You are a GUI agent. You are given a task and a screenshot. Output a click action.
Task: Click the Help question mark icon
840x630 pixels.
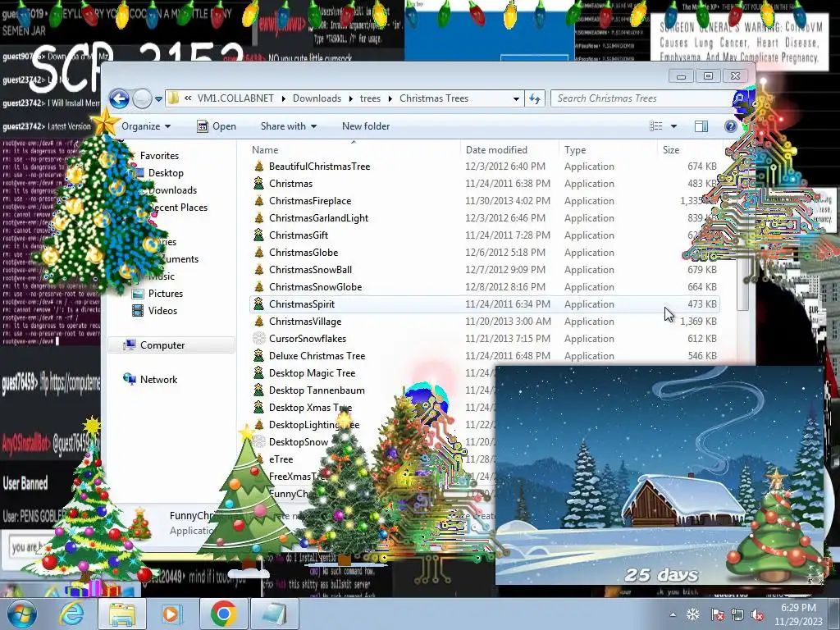point(730,126)
